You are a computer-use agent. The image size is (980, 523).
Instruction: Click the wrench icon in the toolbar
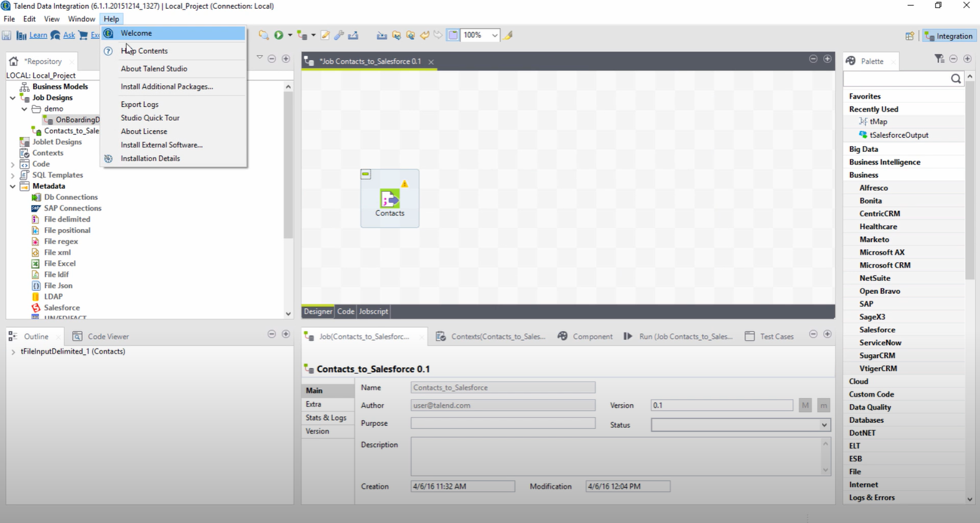(x=339, y=35)
